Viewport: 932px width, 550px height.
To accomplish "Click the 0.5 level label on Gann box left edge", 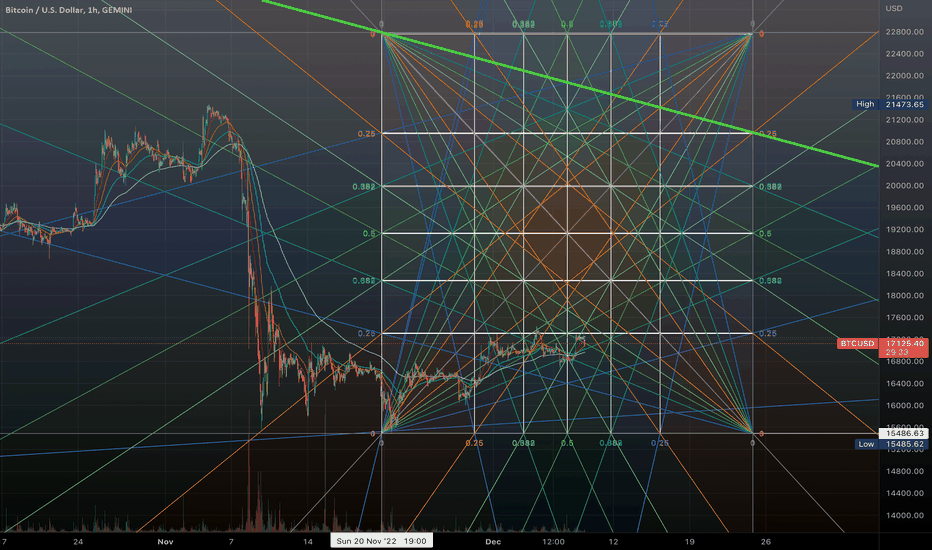I will (x=369, y=234).
